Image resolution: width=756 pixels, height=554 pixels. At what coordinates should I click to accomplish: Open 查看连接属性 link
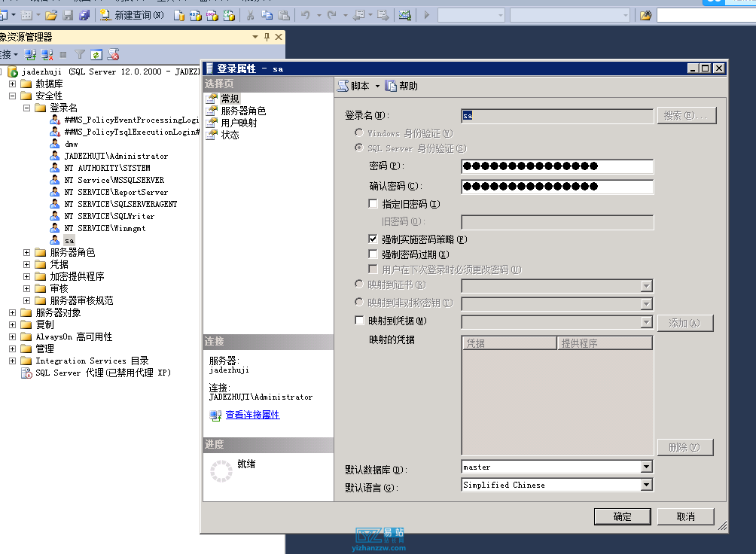point(251,415)
